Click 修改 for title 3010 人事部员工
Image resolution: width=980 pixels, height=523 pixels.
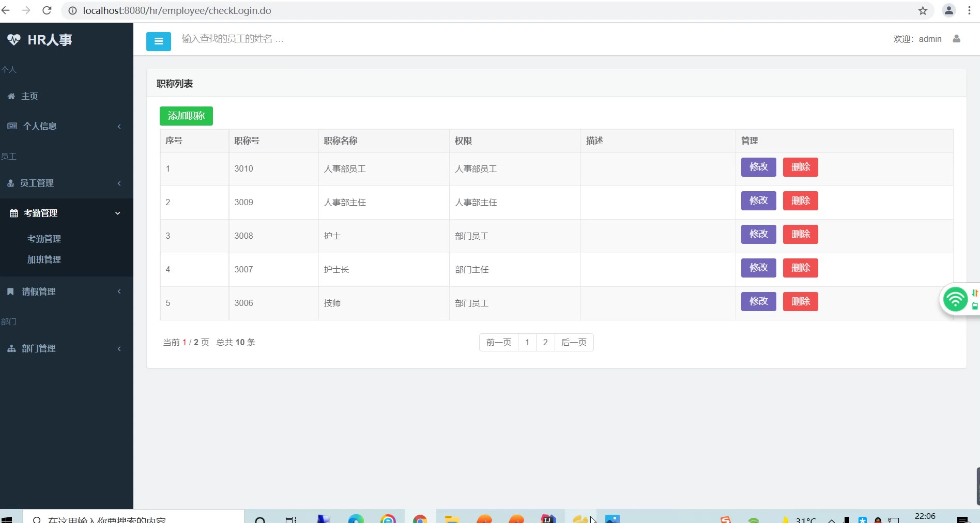click(x=758, y=167)
